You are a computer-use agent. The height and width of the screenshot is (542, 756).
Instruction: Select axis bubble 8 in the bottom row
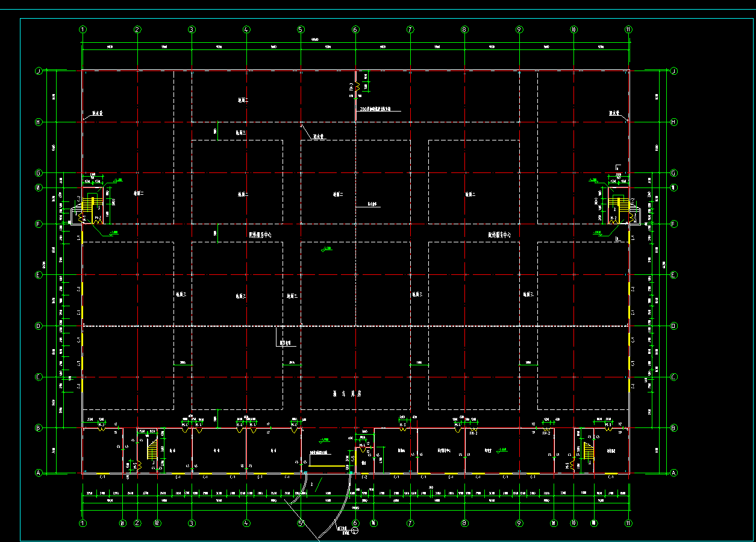point(464,523)
